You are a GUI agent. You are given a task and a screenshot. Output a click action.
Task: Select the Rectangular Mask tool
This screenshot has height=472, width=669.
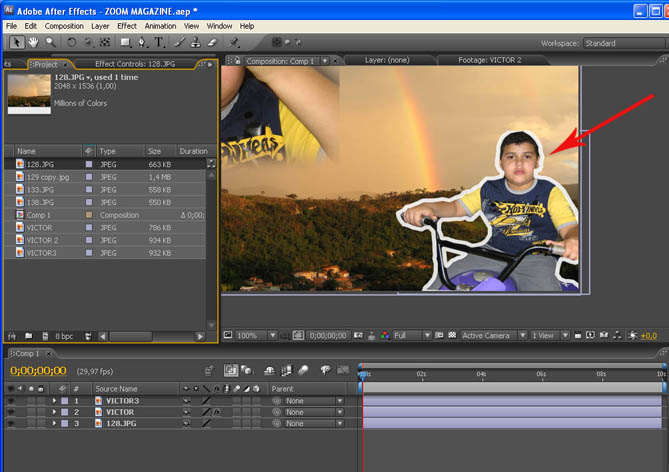(125, 43)
